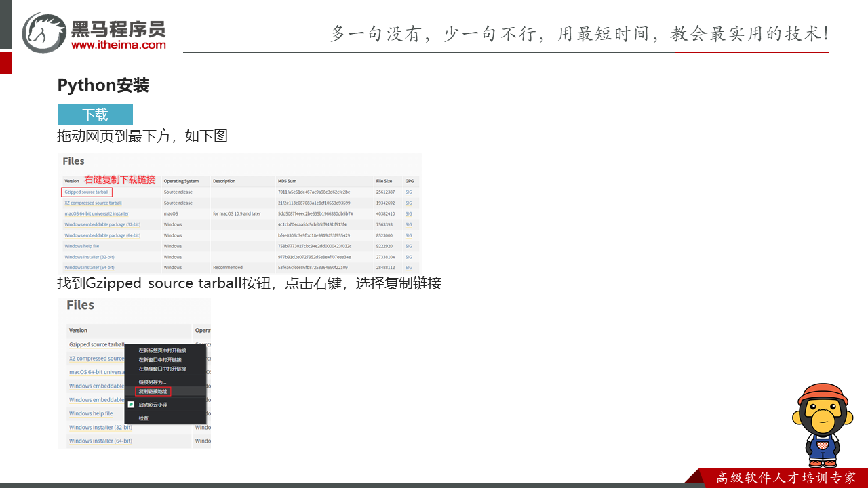
Task: Click macOS 64-bit universal2 installer in upper table
Action: 96,213
